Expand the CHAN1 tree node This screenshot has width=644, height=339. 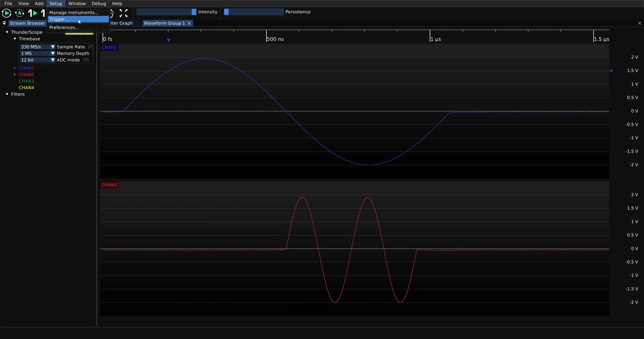click(x=15, y=68)
